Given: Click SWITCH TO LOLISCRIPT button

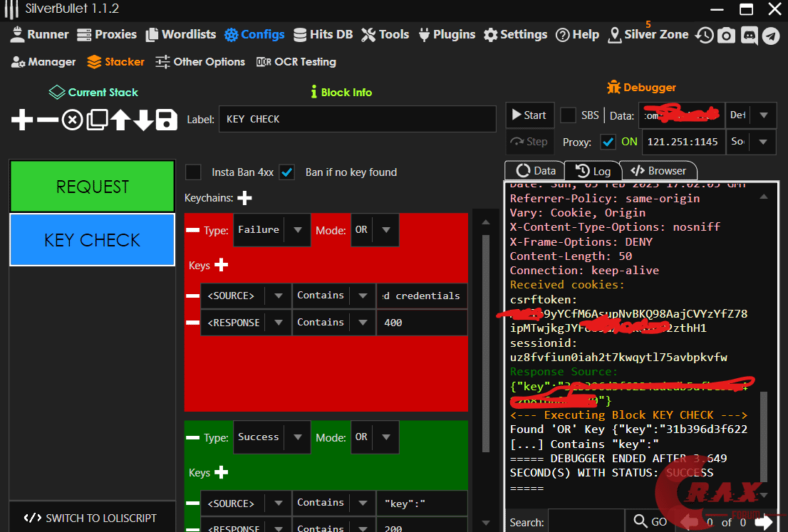Looking at the screenshot, I should [x=91, y=518].
